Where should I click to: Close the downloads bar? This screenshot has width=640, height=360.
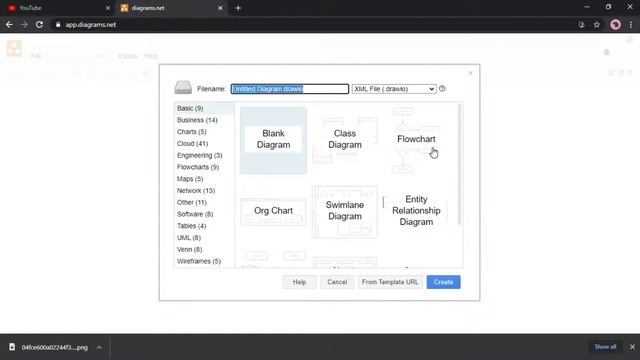pos(632,347)
